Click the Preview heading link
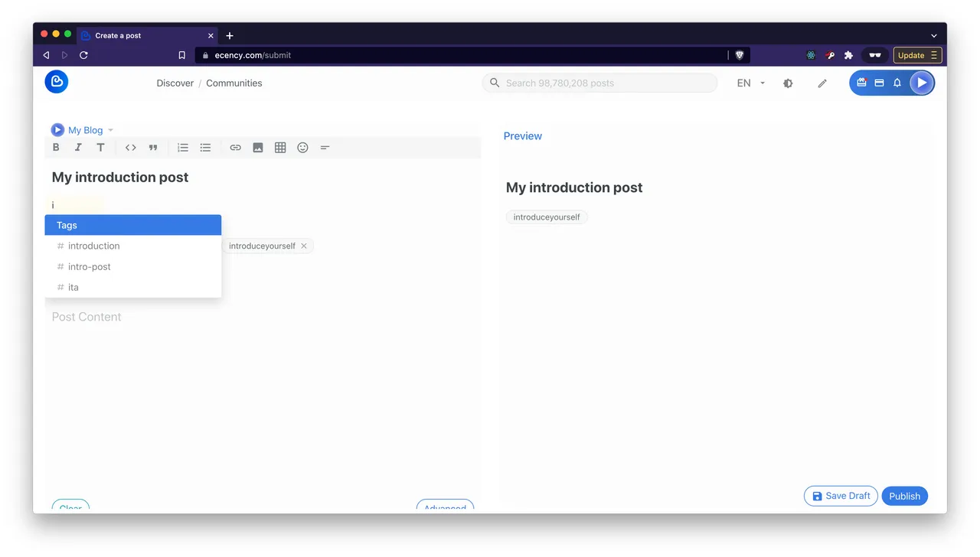The image size is (980, 557). (x=523, y=135)
